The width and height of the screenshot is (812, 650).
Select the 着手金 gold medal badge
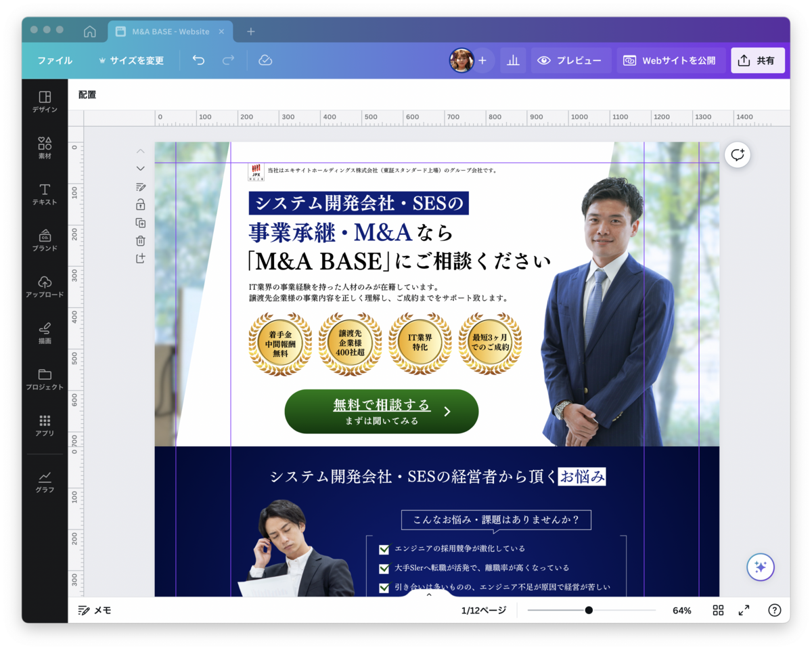tap(280, 344)
